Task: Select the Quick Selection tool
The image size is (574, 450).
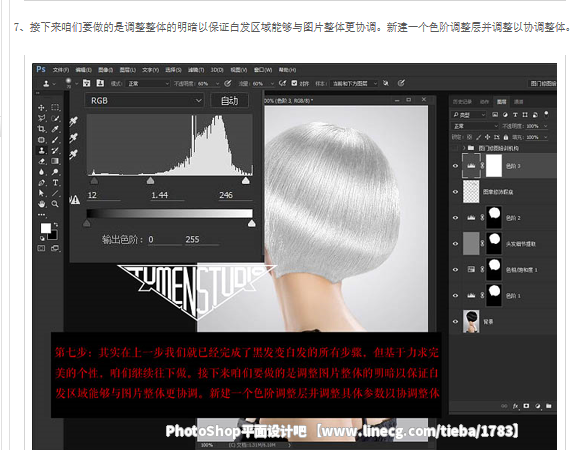Action: point(55,118)
